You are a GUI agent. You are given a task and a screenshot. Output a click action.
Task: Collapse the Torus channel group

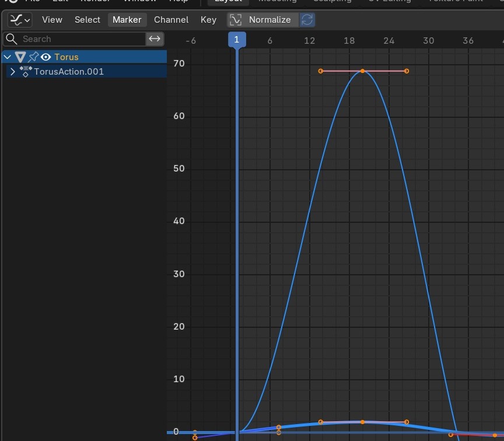(x=8, y=57)
